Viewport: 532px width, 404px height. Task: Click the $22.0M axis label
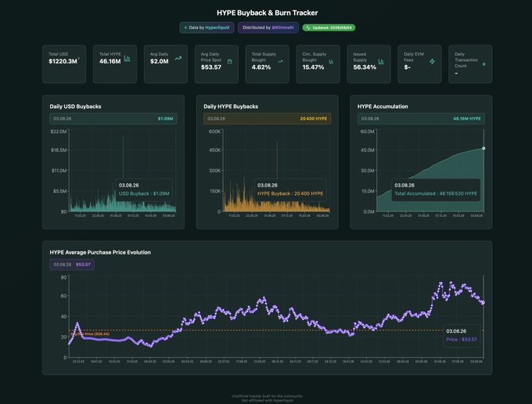click(x=59, y=132)
